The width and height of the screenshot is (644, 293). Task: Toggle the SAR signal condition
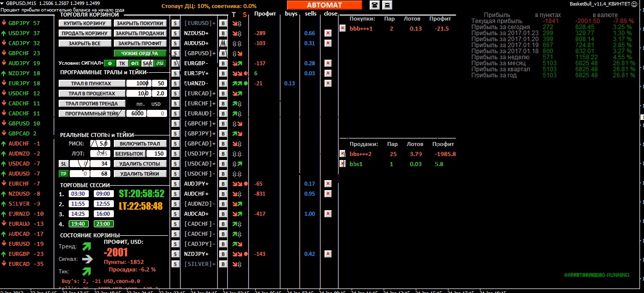pyautogui.click(x=147, y=63)
